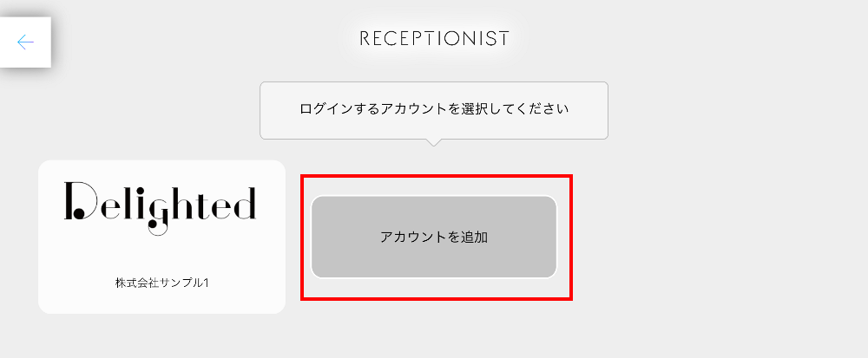Click the 株式会社サンプル1 company name
Screen dimensions: 868x358
(x=161, y=283)
